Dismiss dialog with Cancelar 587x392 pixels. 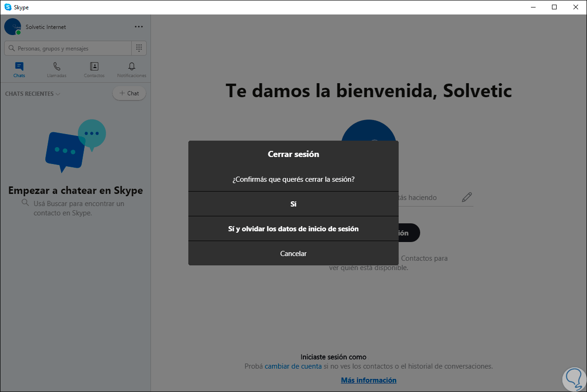pos(293,253)
